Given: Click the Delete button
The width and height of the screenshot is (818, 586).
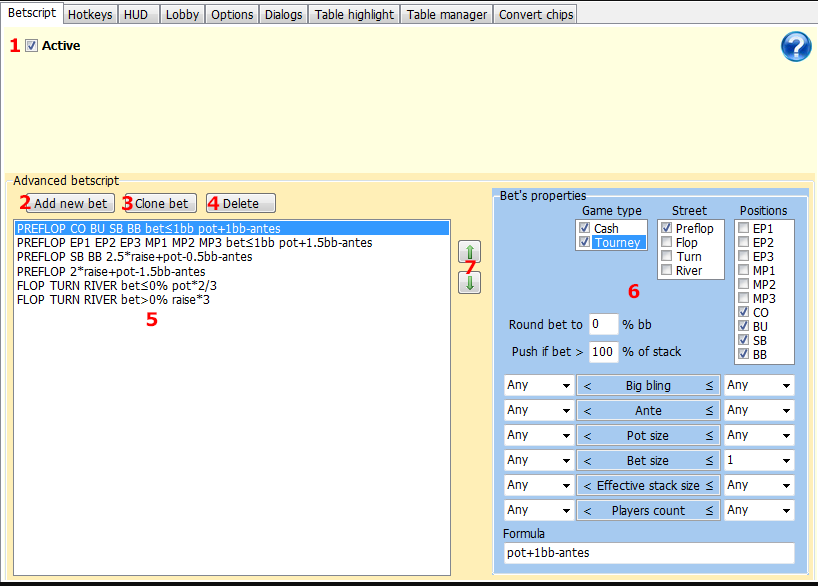Looking at the screenshot, I should [x=240, y=203].
